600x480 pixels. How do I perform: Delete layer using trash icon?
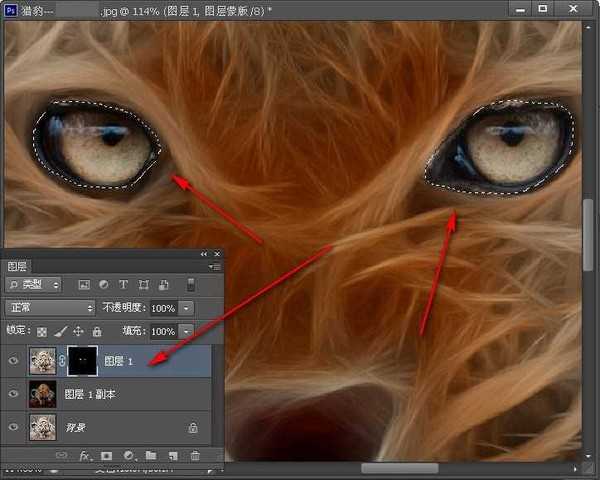point(195,456)
